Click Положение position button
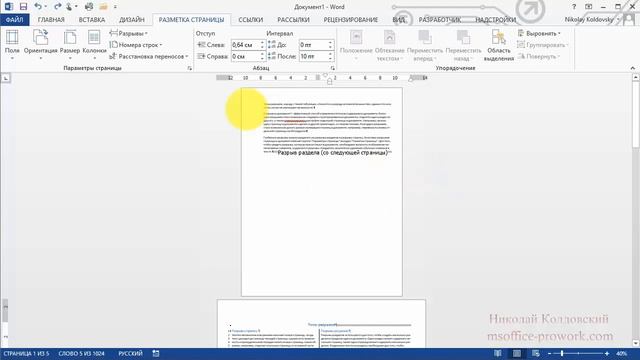Screen dimensions: 640x360 coord(356,45)
